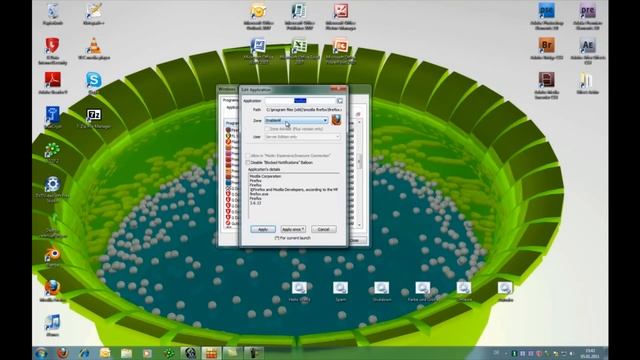The width and height of the screenshot is (640, 360).
Task: Open the Blender desktop shortcut
Action: coord(53,256)
